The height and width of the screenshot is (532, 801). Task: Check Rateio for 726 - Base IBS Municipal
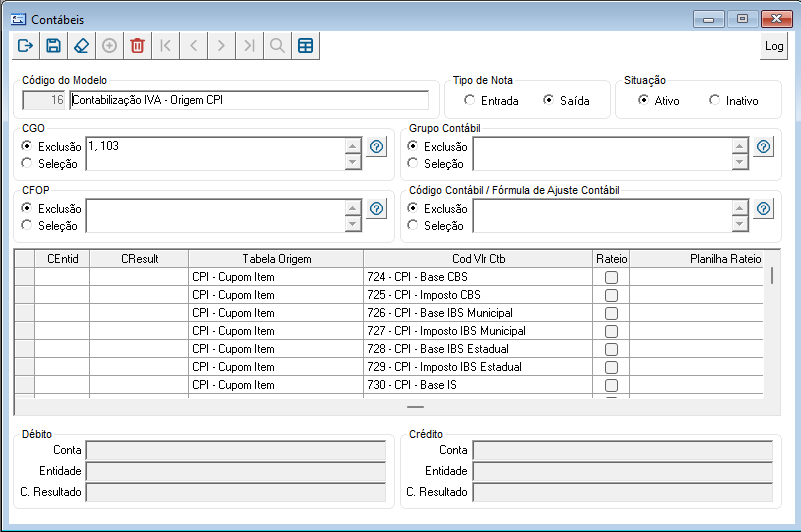pos(611,313)
